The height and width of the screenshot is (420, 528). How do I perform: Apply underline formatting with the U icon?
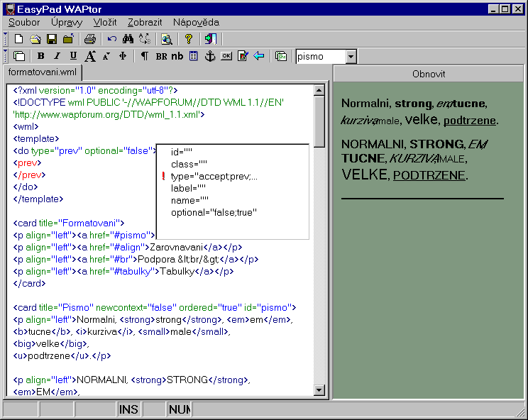tap(73, 56)
